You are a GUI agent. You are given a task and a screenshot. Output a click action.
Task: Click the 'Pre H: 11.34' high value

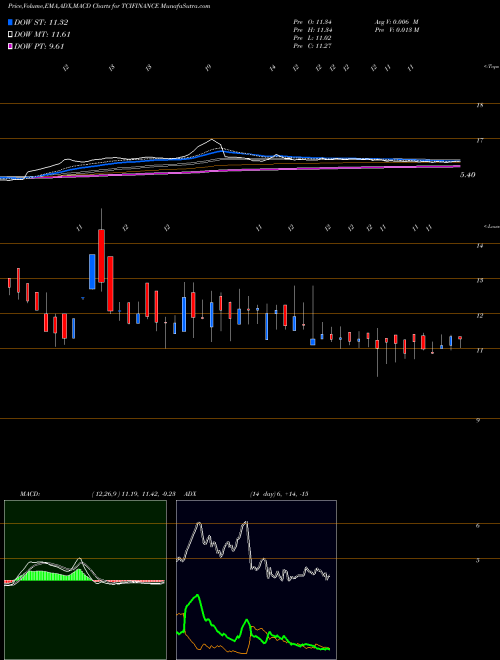point(313,30)
